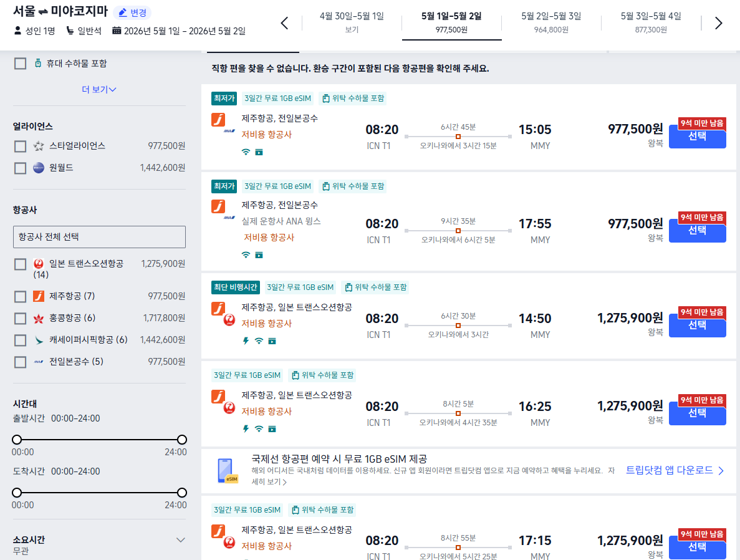The image size is (740, 560).
Task: Click the Star Alliance logo icon
Action: point(39,147)
